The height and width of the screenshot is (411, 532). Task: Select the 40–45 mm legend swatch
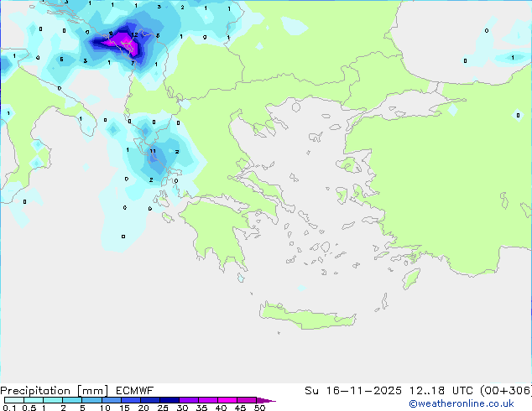click(x=227, y=400)
